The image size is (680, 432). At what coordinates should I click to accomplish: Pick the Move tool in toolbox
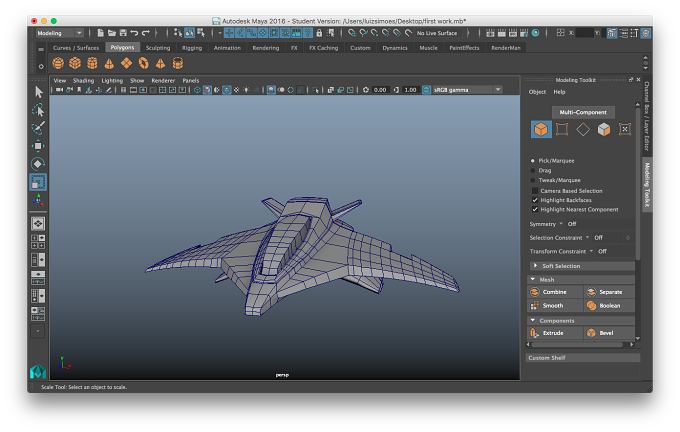click(x=38, y=146)
